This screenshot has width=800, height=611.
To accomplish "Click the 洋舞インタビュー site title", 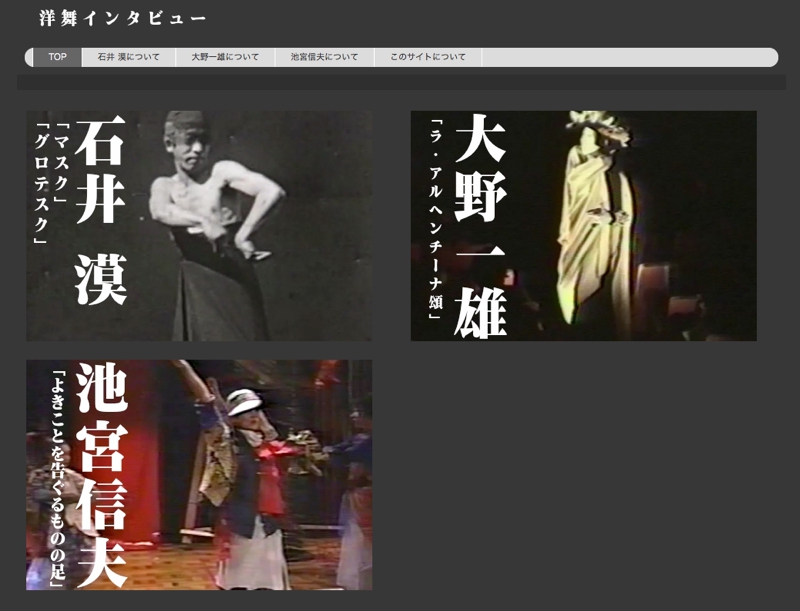I will pos(122,18).
